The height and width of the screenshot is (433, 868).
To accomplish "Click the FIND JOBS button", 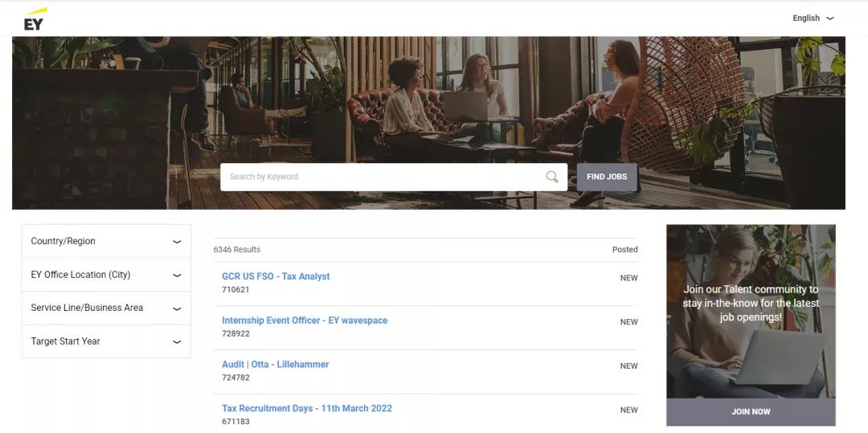I will pos(607,177).
